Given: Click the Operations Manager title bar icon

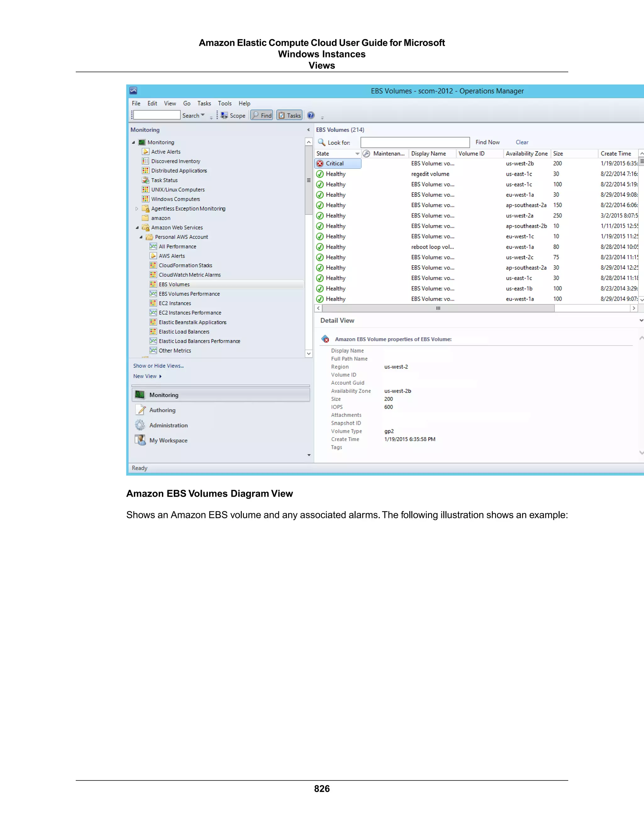Looking at the screenshot, I should coord(133,91).
